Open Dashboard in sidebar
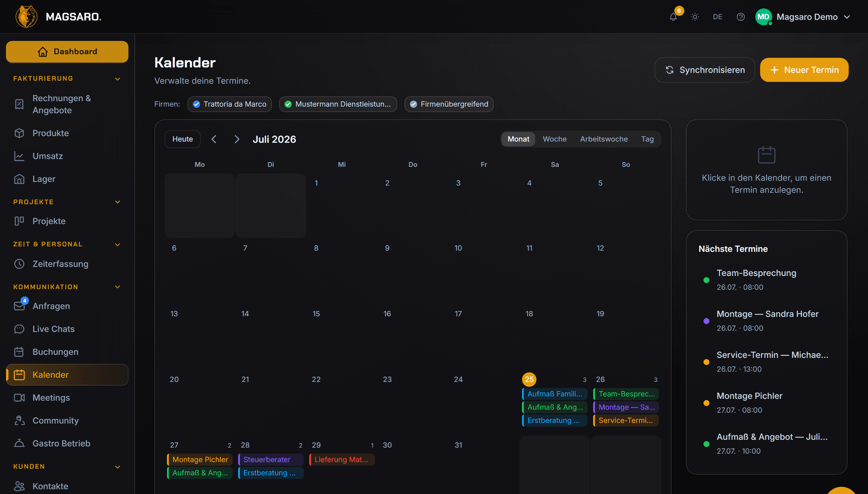Viewport: 868px width, 494px height. pyautogui.click(x=67, y=52)
